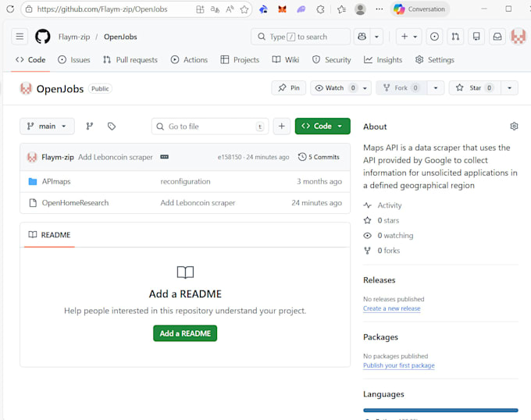Click the Add a README button
This screenshot has width=531, height=420.
tap(185, 333)
